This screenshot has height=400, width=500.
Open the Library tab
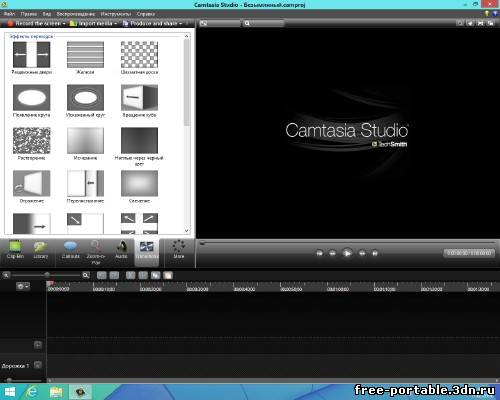coord(41,251)
